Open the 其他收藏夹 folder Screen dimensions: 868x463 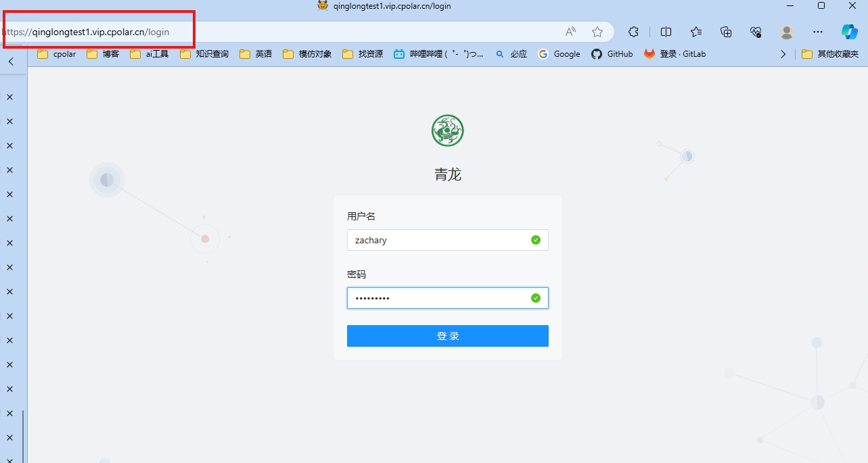tap(830, 54)
